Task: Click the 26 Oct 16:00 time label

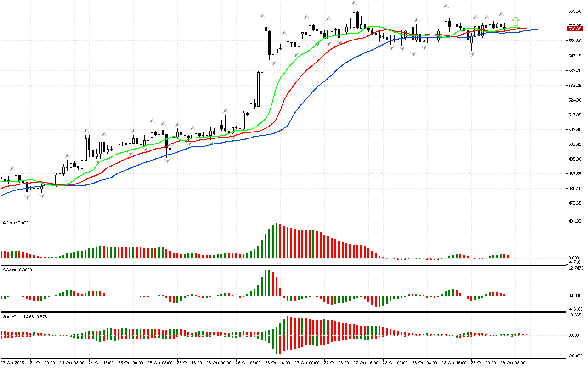Action: pyautogui.click(x=277, y=363)
